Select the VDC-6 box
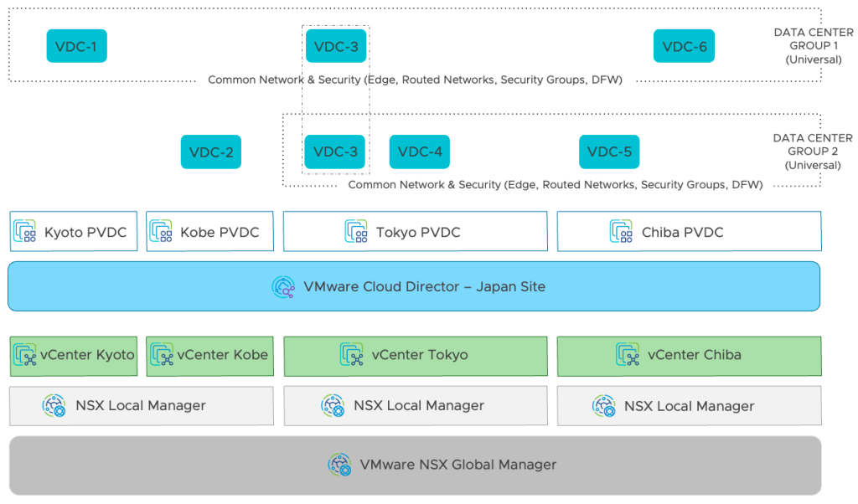Image resolution: width=858 pixels, height=504 pixels. click(684, 46)
